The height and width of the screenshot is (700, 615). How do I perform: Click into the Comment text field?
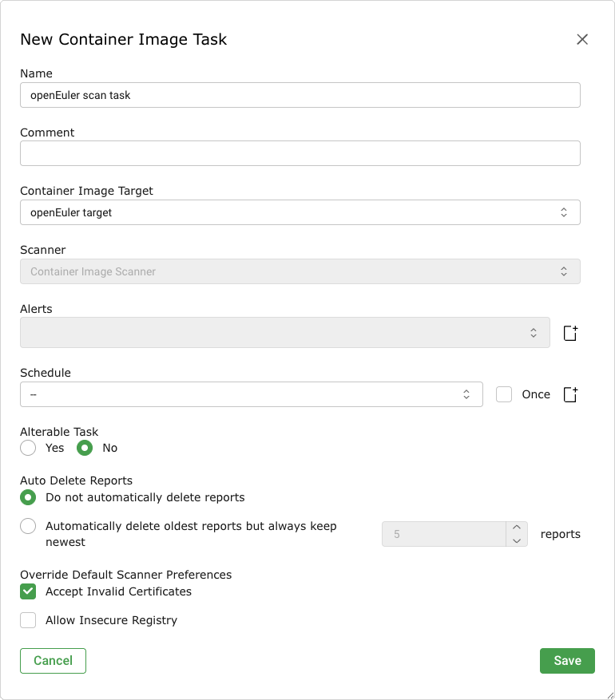coord(300,153)
